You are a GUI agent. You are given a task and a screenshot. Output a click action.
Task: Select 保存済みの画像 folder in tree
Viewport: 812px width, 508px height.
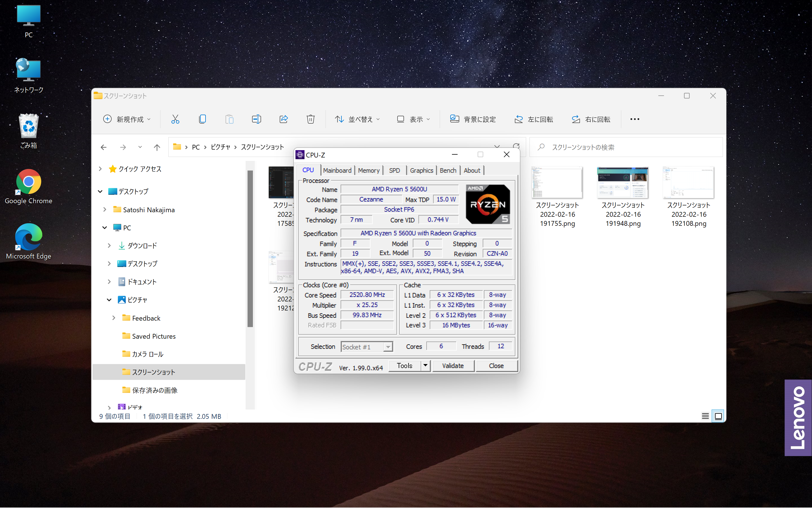155,390
